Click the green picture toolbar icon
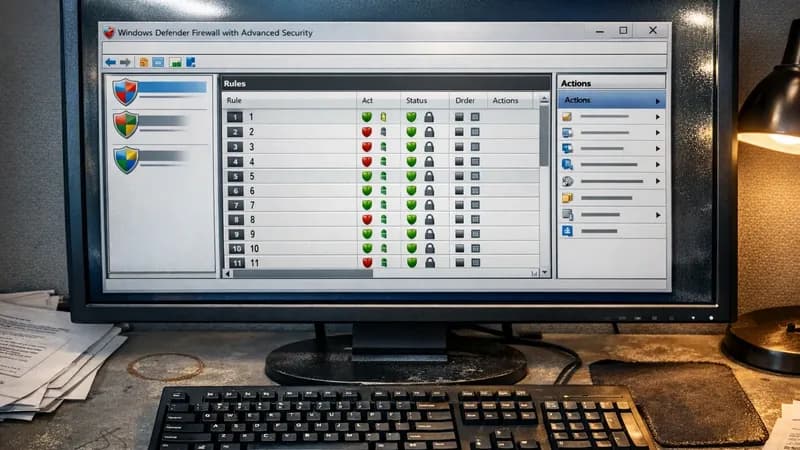The height and width of the screenshot is (450, 800). click(176, 63)
